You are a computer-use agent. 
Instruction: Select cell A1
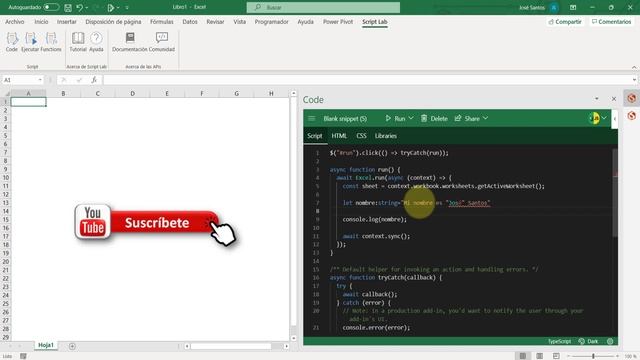click(x=28, y=102)
